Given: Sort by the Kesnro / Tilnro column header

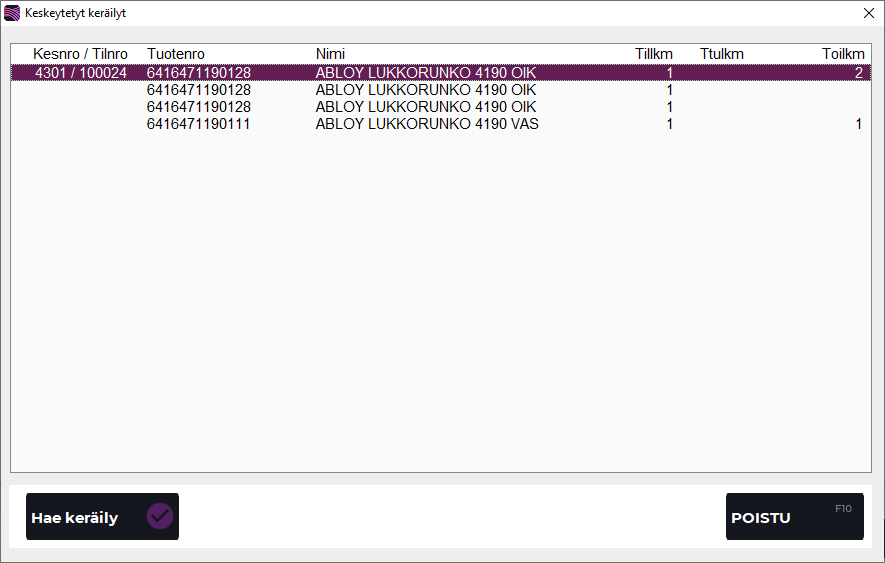Looking at the screenshot, I should tap(80, 54).
